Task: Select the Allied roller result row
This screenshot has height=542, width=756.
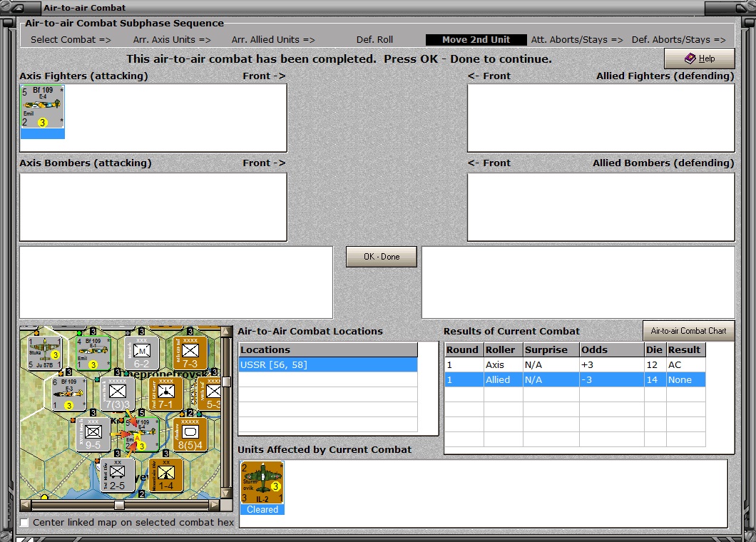Action: click(575, 379)
